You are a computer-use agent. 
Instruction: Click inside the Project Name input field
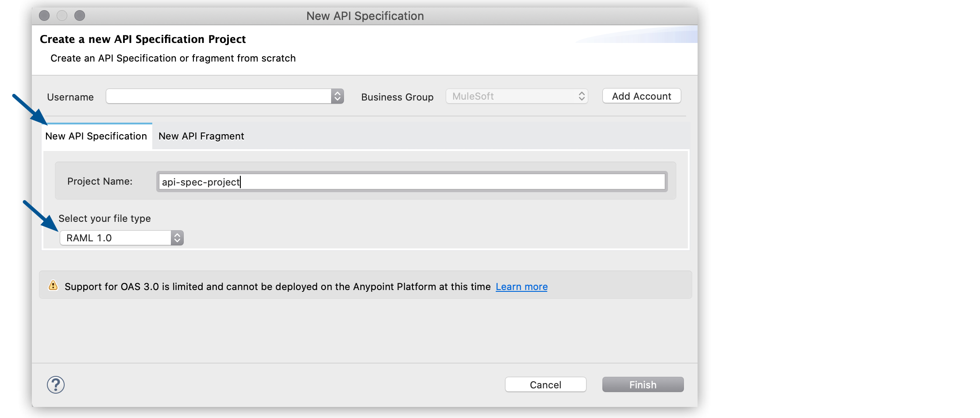coord(398,182)
